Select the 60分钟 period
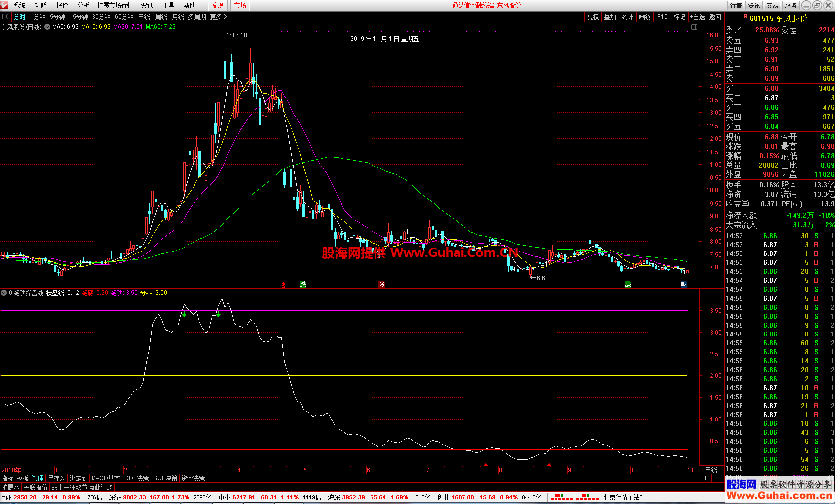The width and height of the screenshot is (835, 504). click(124, 17)
